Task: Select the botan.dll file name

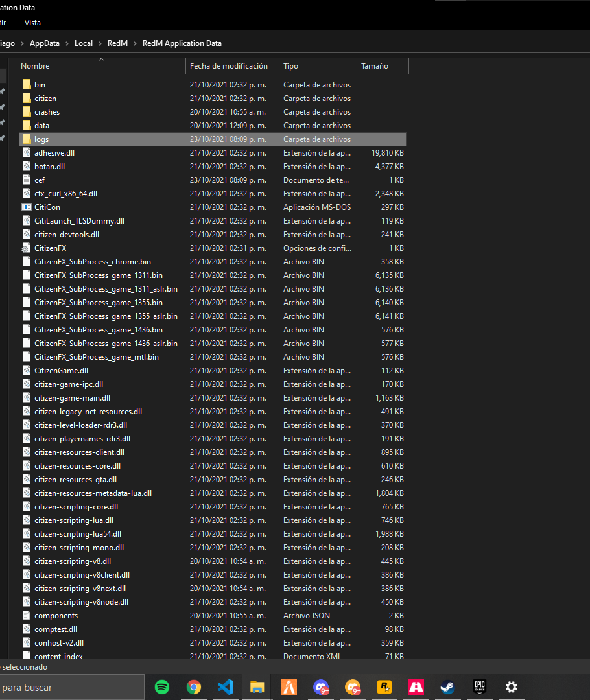Action: (x=49, y=167)
